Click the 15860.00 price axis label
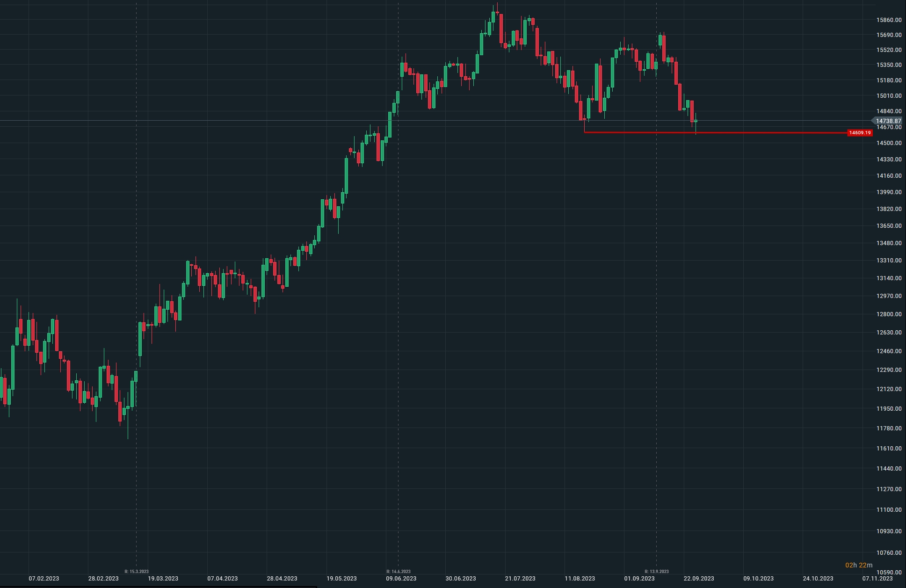Screen dimensions: 906x588 pyautogui.click(x=889, y=20)
